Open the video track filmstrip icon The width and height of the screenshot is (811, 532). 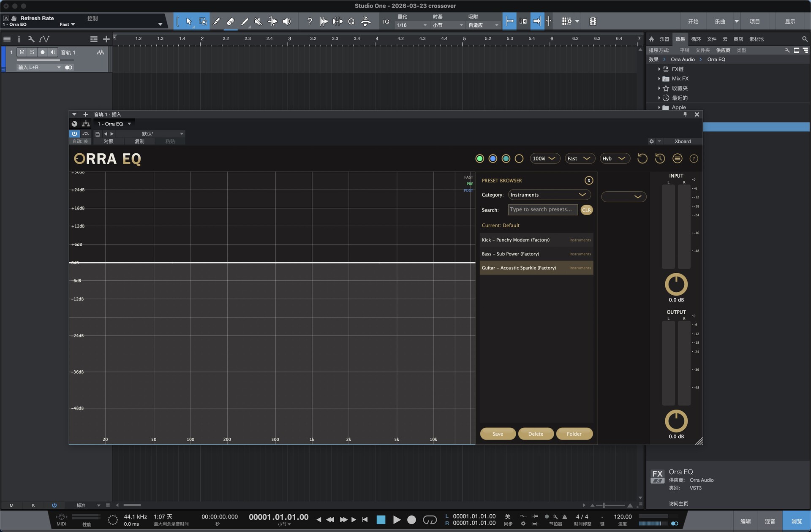[x=593, y=22]
